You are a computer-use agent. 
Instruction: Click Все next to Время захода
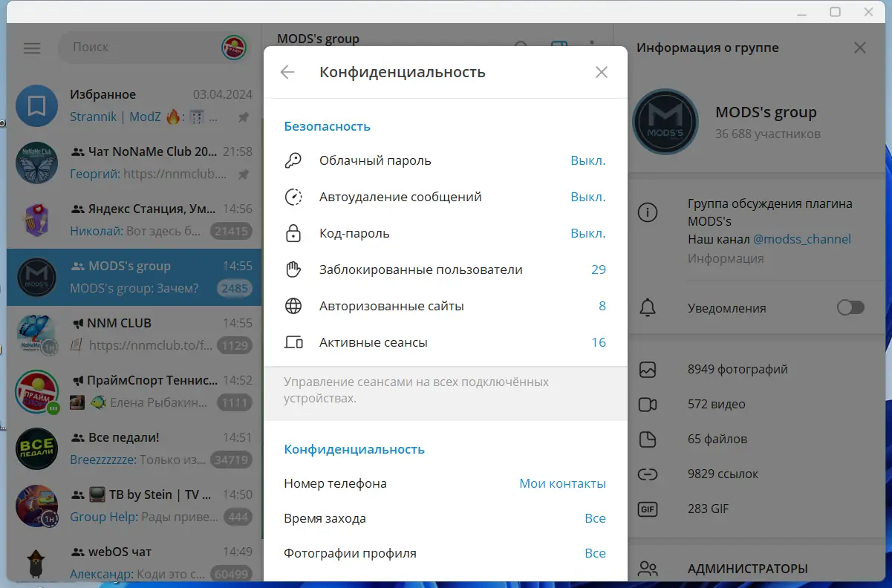coord(596,517)
